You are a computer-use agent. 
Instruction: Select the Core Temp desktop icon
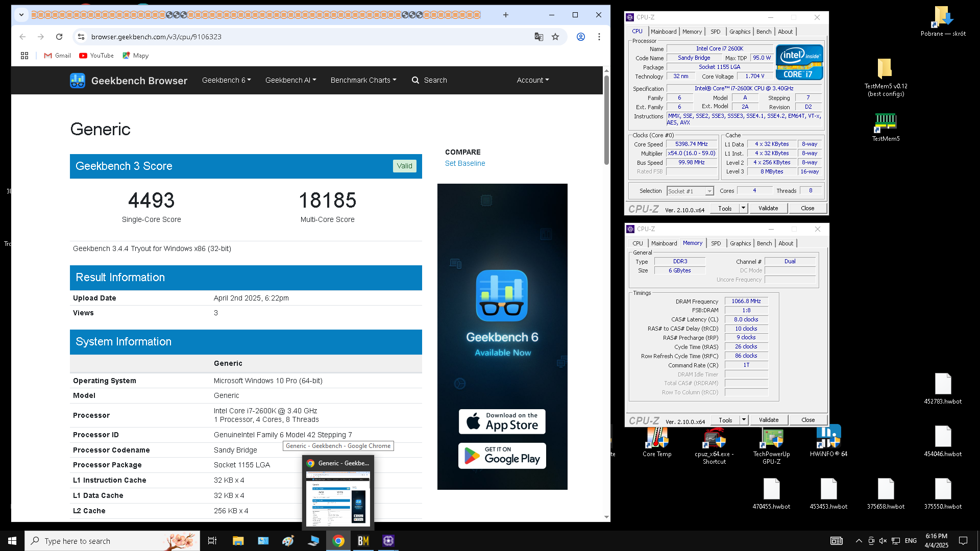point(657,442)
